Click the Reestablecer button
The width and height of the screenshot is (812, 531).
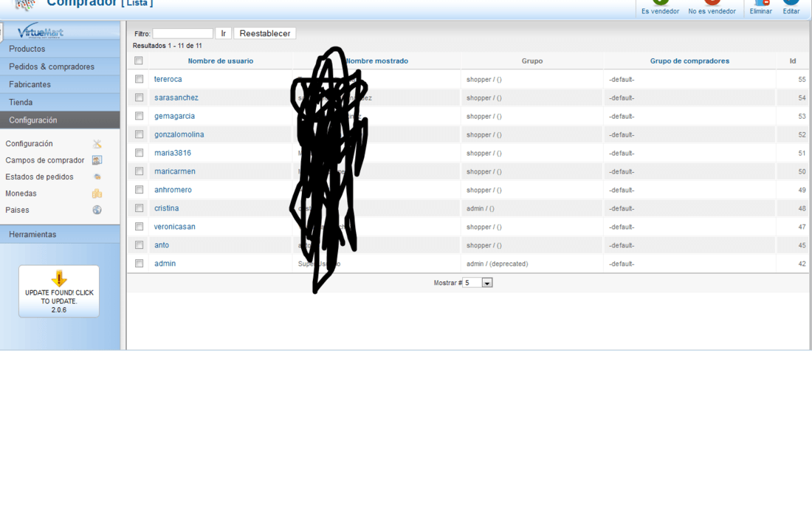coord(264,34)
